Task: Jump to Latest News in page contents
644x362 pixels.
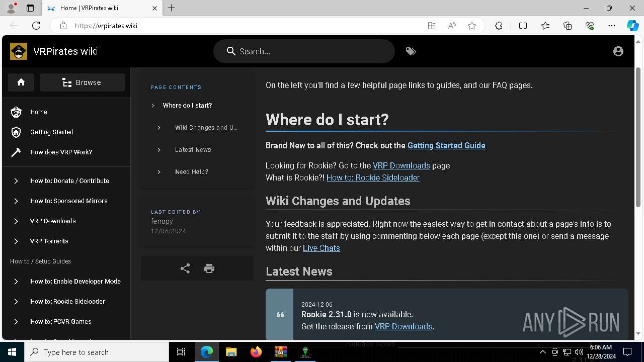Action: click(193, 150)
